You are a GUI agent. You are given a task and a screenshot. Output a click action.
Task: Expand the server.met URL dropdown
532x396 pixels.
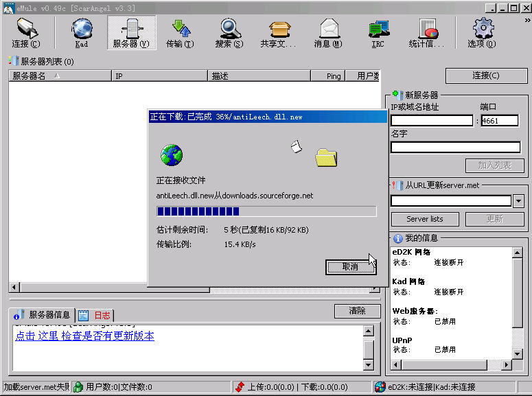tap(518, 201)
